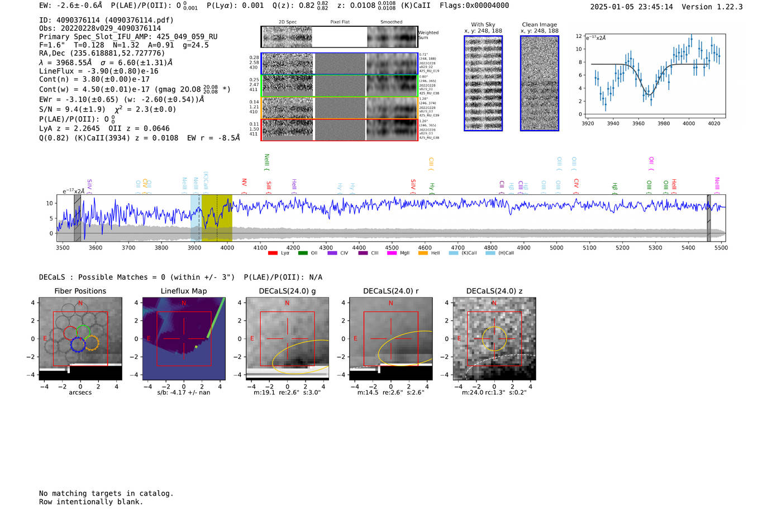The image size is (782, 532).
Task: Select the green OII legend swatch
Action: click(x=303, y=253)
